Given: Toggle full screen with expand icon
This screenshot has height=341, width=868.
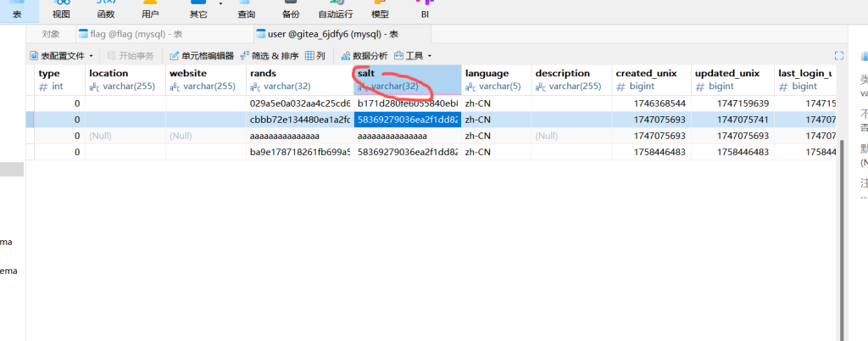Looking at the screenshot, I should (x=839, y=55).
